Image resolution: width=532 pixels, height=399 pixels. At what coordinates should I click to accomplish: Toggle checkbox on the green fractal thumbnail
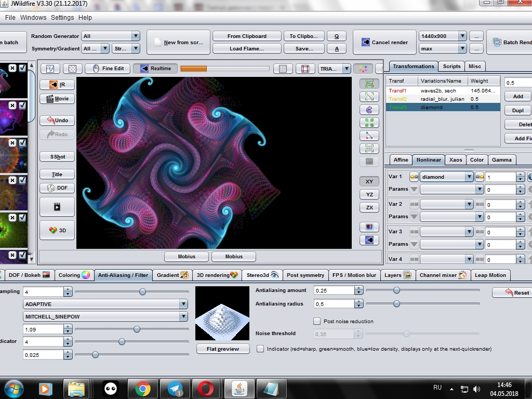22,218
